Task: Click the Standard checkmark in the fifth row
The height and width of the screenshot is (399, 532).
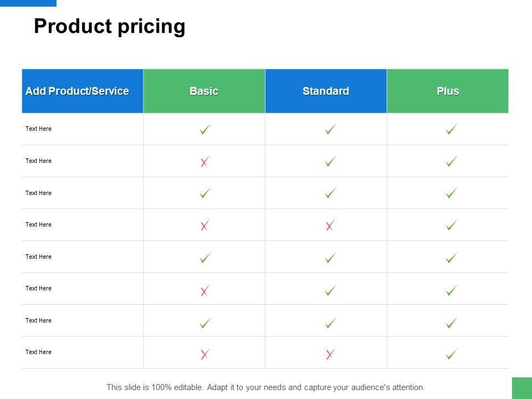Action: coord(330,258)
